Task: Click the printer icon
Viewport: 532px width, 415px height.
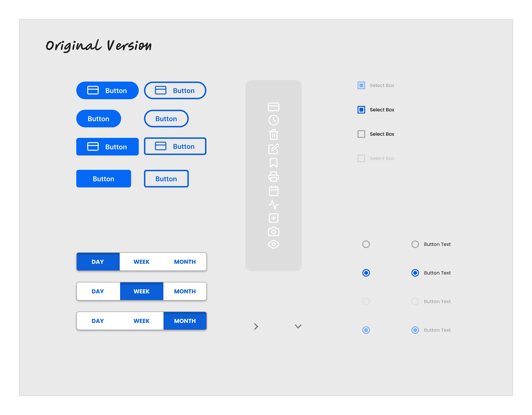Action: pyautogui.click(x=273, y=177)
